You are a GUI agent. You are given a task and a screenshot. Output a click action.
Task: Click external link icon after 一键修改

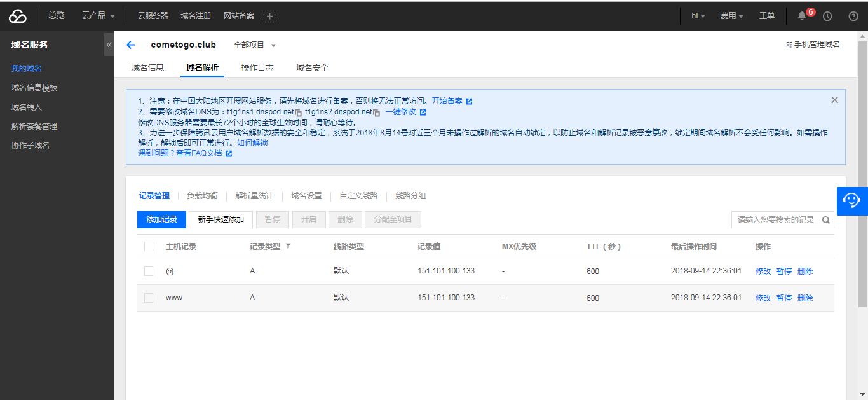click(423, 112)
